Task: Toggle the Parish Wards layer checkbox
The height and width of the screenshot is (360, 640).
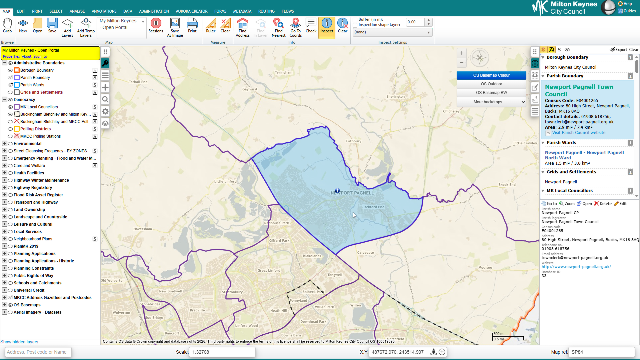Action: pyautogui.click(x=11, y=85)
